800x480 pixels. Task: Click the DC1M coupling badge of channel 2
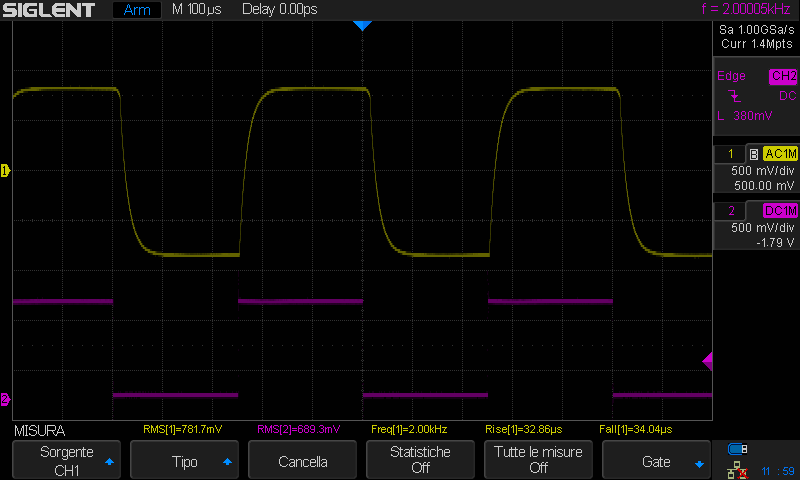(x=780, y=211)
